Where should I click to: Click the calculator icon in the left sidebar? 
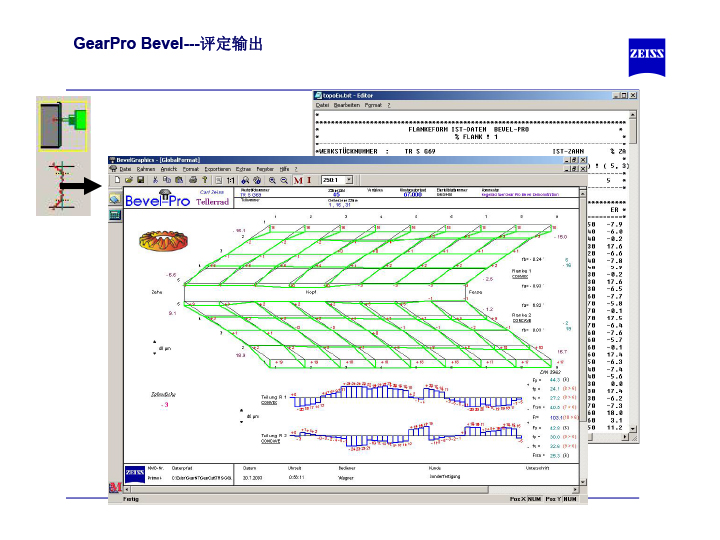coord(114,213)
